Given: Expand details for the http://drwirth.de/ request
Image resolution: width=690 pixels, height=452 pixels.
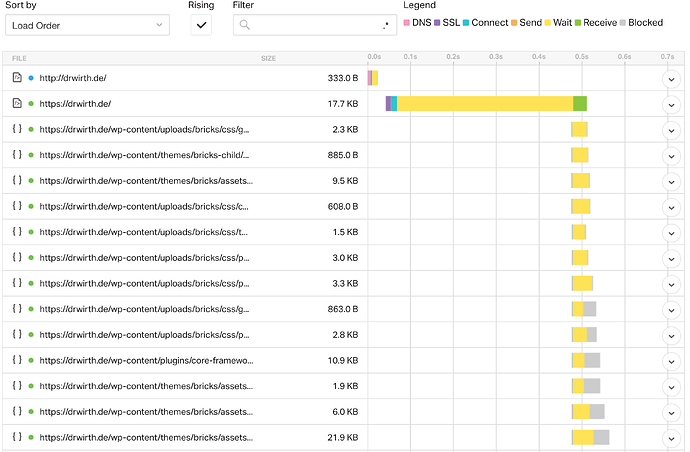Looking at the screenshot, I should [671, 80].
